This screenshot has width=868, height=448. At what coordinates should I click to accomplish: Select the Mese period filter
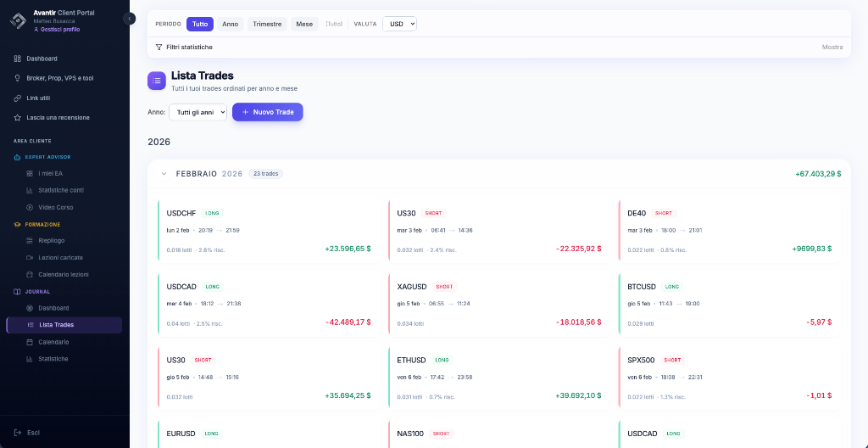[304, 24]
